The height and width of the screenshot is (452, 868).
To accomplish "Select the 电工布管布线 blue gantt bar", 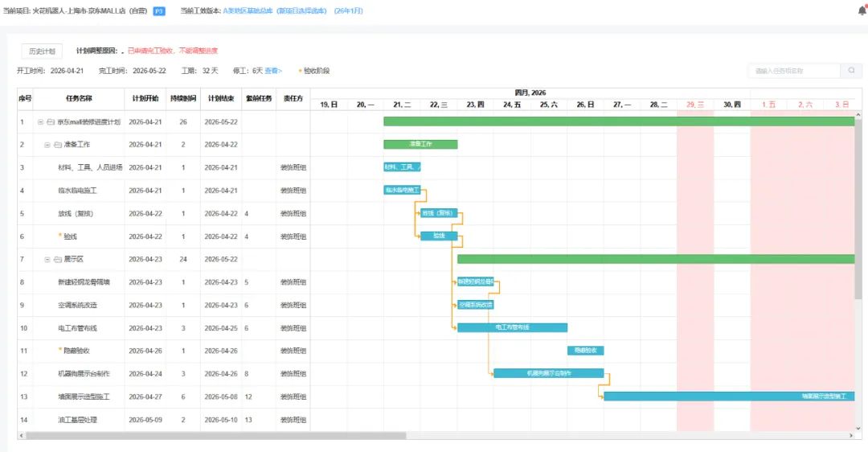I will (512, 327).
